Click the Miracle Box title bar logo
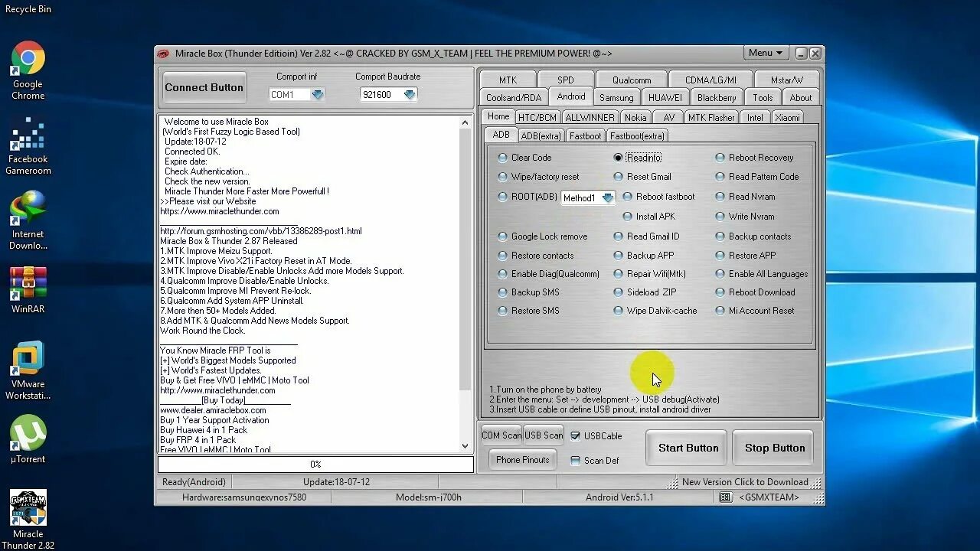Image resolution: width=980 pixels, height=551 pixels. click(x=163, y=54)
